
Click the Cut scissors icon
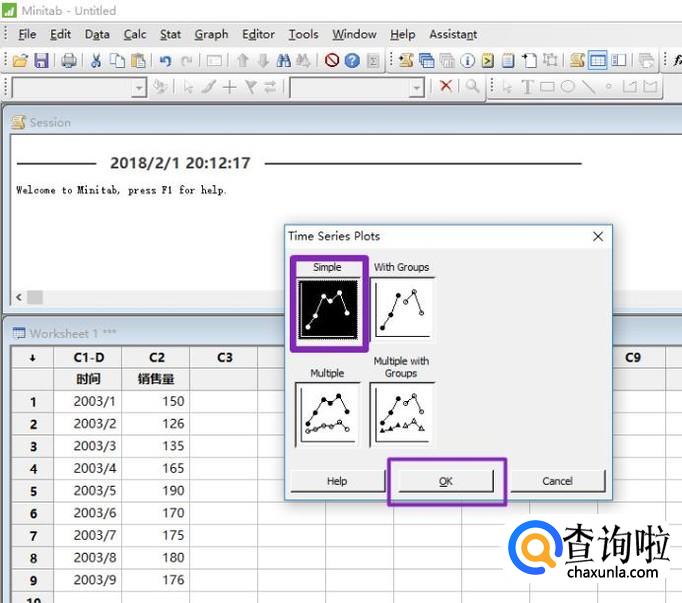pos(96,60)
